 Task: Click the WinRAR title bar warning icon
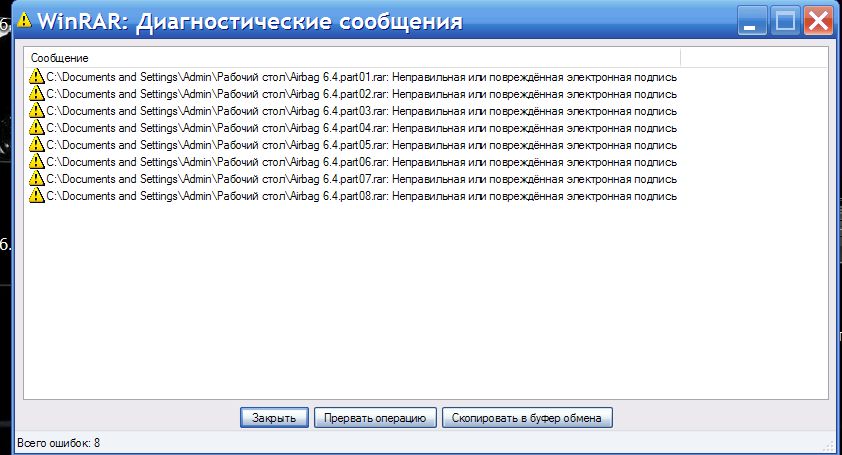coord(24,20)
